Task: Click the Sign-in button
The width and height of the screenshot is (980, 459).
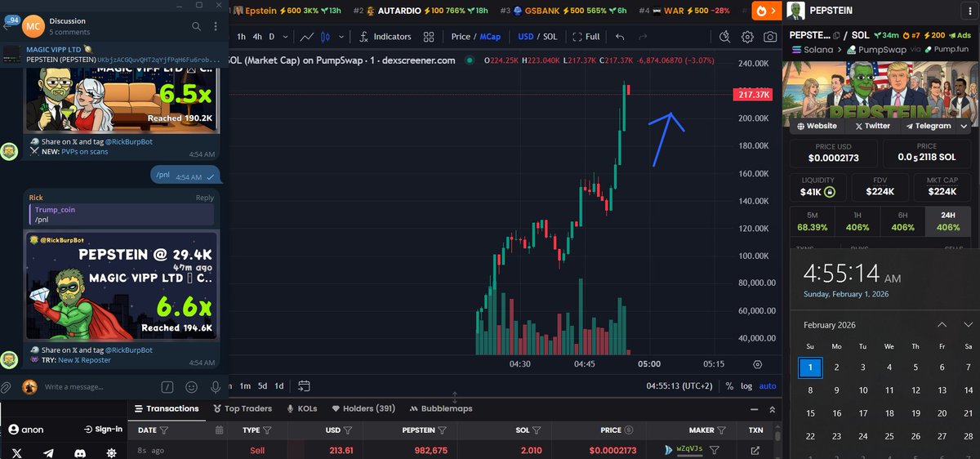Action: [103, 430]
